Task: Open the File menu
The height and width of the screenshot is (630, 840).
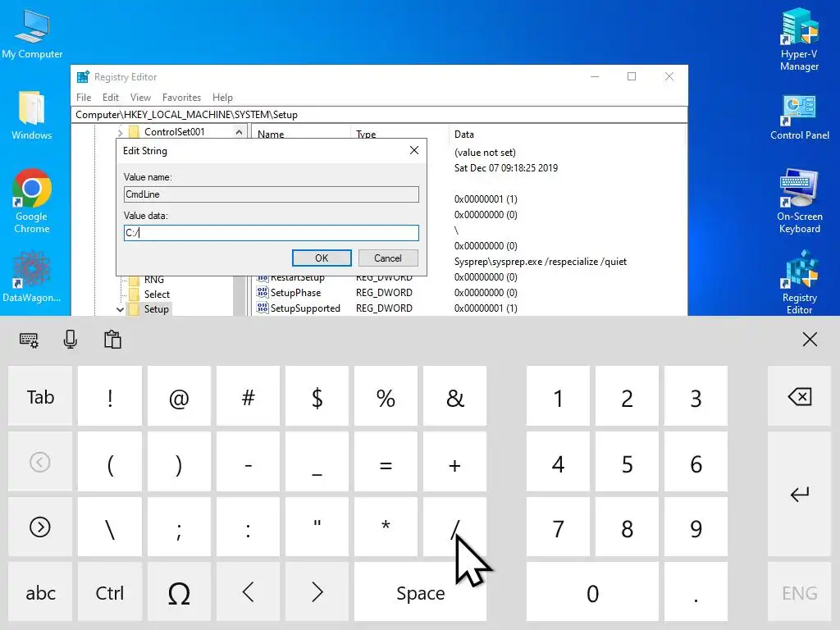Action: click(84, 98)
